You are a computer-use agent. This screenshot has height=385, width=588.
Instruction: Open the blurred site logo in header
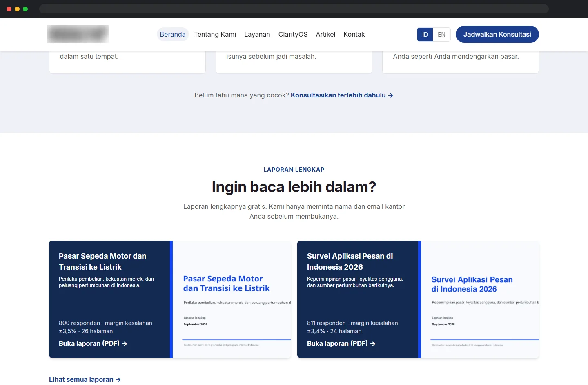tap(78, 34)
